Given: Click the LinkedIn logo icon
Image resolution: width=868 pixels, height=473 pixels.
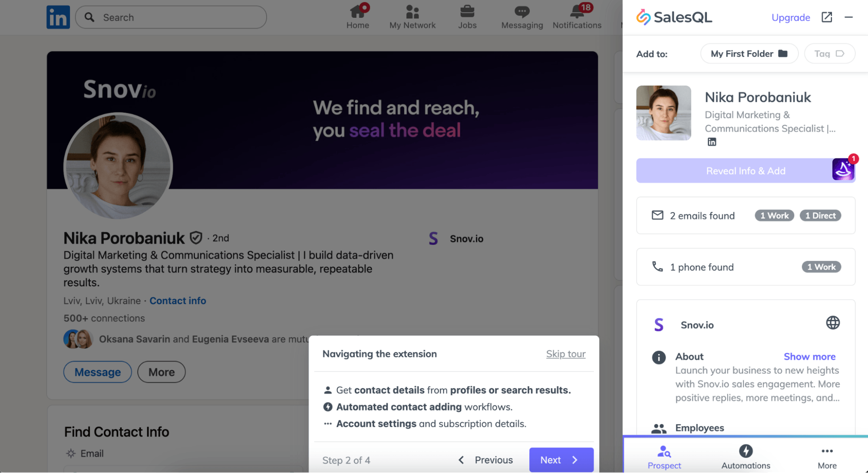Looking at the screenshot, I should tap(58, 17).
